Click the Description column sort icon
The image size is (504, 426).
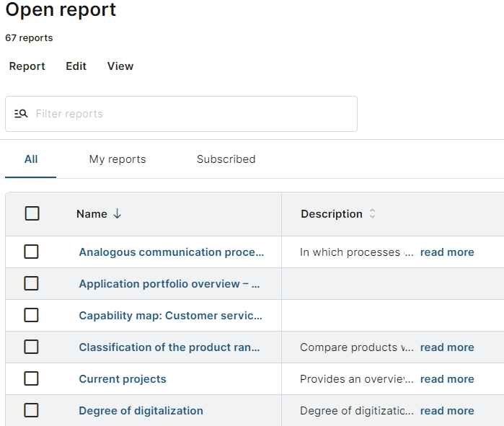(x=372, y=214)
